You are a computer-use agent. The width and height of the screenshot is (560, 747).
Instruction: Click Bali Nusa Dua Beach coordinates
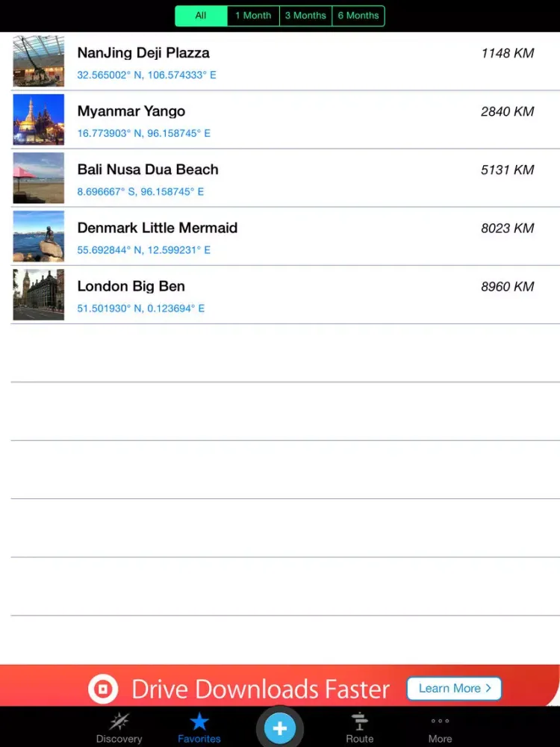[x=140, y=192]
